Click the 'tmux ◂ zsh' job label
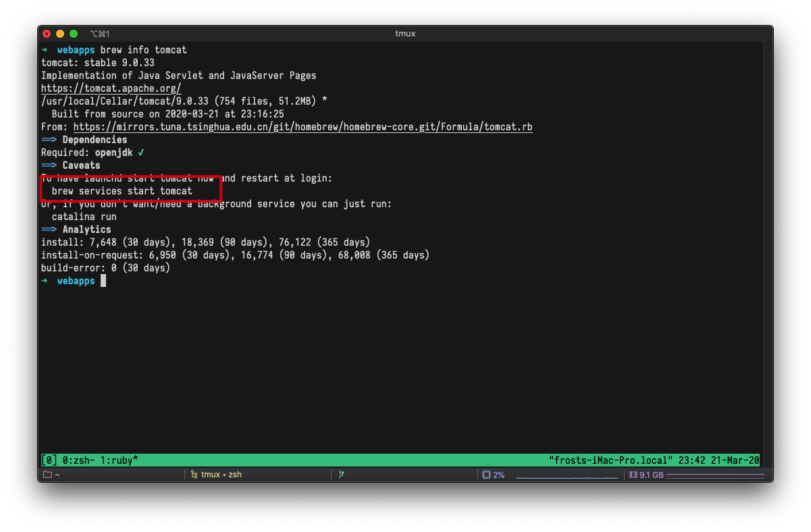The width and height of the screenshot is (811, 532). (x=221, y=475)
